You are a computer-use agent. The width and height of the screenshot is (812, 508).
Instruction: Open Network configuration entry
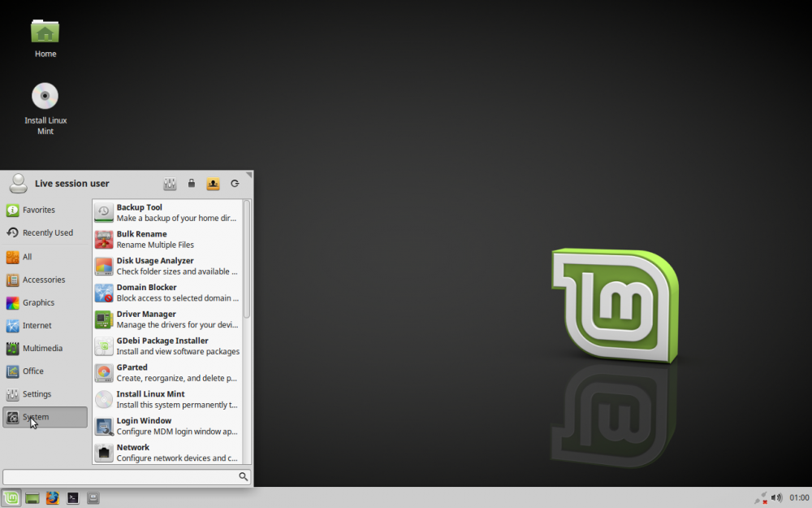click(167, 453)
